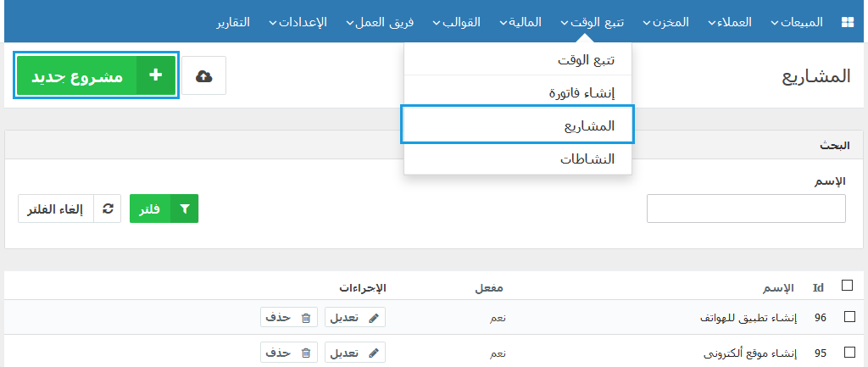Check the box for project 95

(849, 352)
